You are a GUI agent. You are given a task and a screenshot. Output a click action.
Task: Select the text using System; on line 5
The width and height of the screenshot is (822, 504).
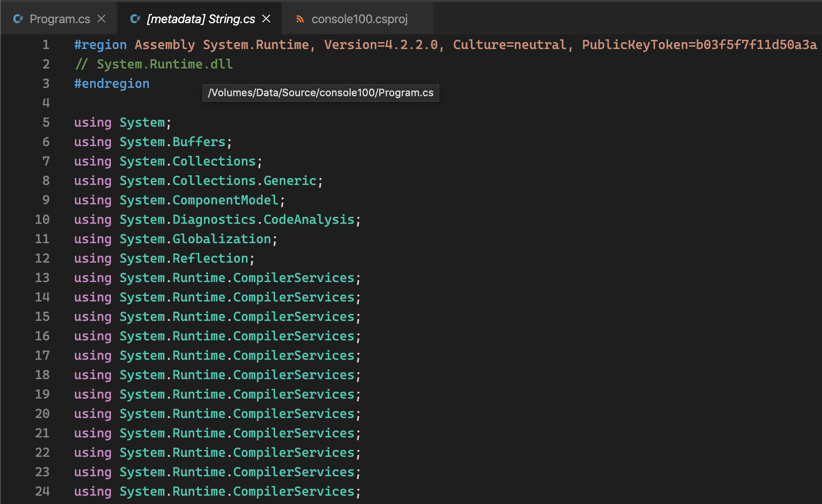(x=122, y=122)
